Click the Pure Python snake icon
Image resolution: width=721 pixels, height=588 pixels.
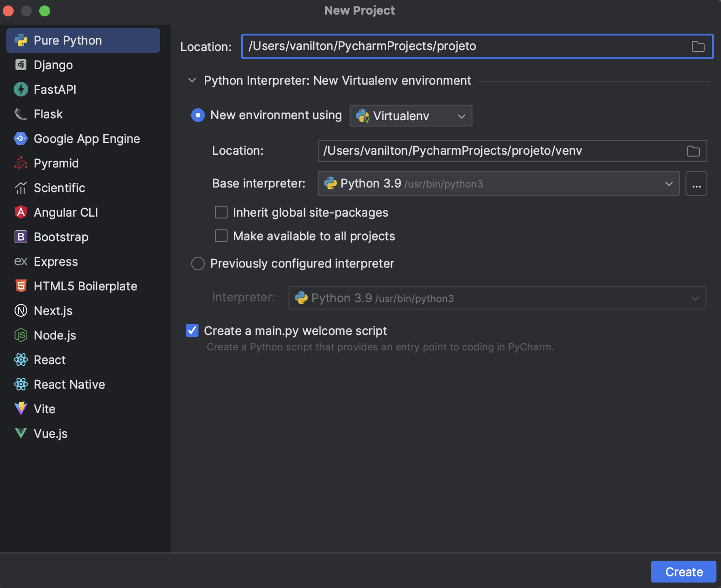[x=21, y=41]
